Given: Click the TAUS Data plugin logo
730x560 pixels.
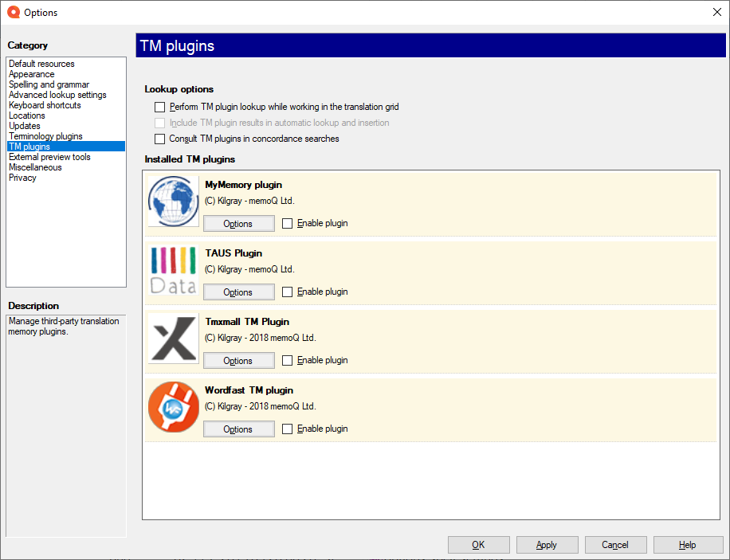Looking at the screenshot, I should 173,270.
